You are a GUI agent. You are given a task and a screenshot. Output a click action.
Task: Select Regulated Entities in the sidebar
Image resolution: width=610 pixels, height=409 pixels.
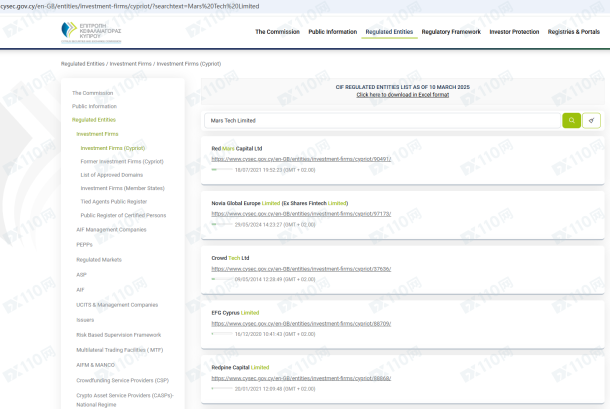pos(94,120)
